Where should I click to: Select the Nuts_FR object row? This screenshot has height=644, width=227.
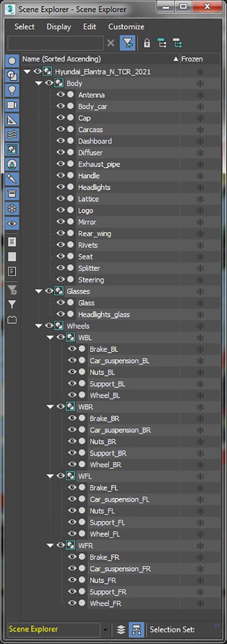102,580
